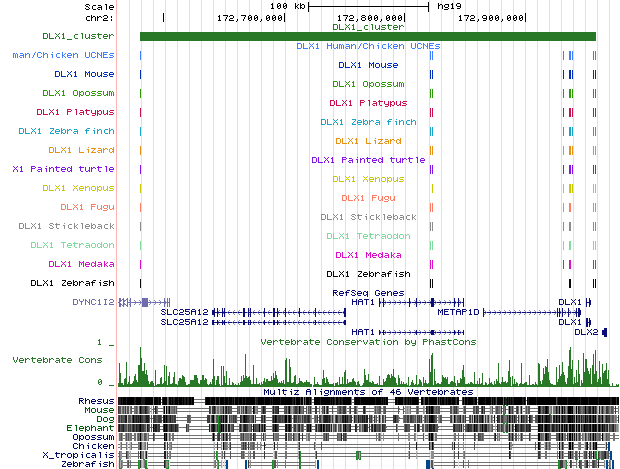Click the 'Vertebrate Conservation by PhastCons' title
This screenshot has width=620, height=469.
pos(367,342)
